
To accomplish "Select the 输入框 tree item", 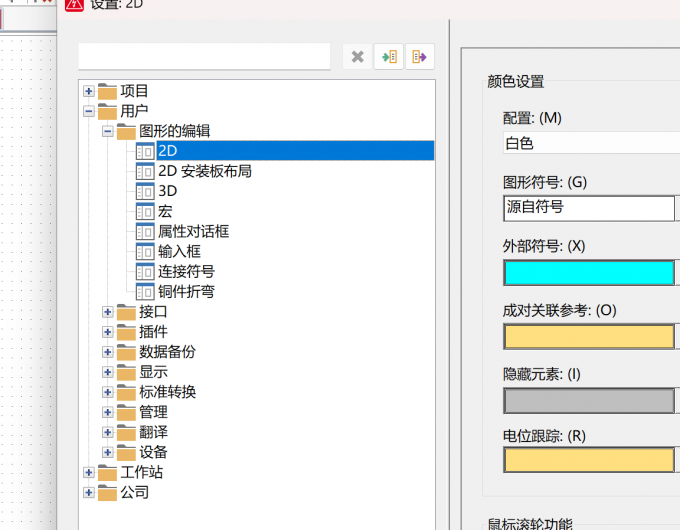I will pos(179,252).
